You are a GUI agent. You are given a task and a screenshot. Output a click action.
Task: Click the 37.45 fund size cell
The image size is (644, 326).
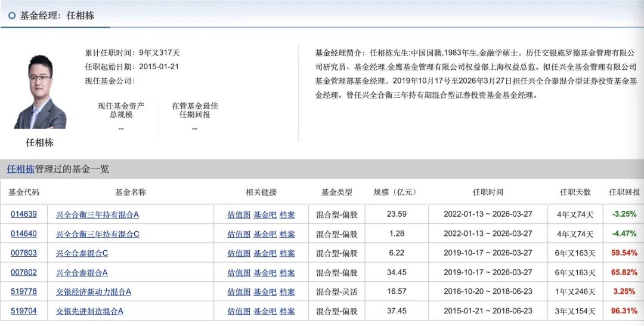(397, 311)
